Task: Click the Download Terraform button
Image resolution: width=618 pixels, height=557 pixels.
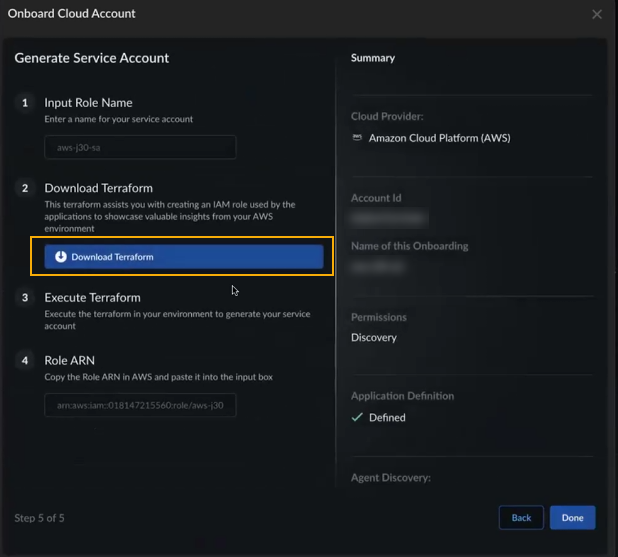Action: click(184, 257)
